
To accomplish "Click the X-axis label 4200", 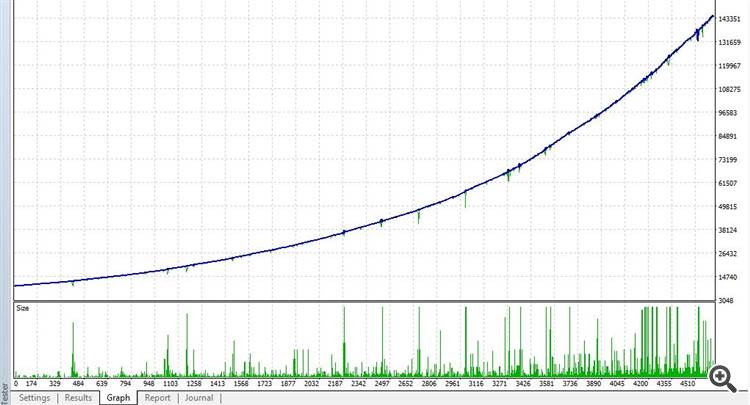I will point(640,383).
